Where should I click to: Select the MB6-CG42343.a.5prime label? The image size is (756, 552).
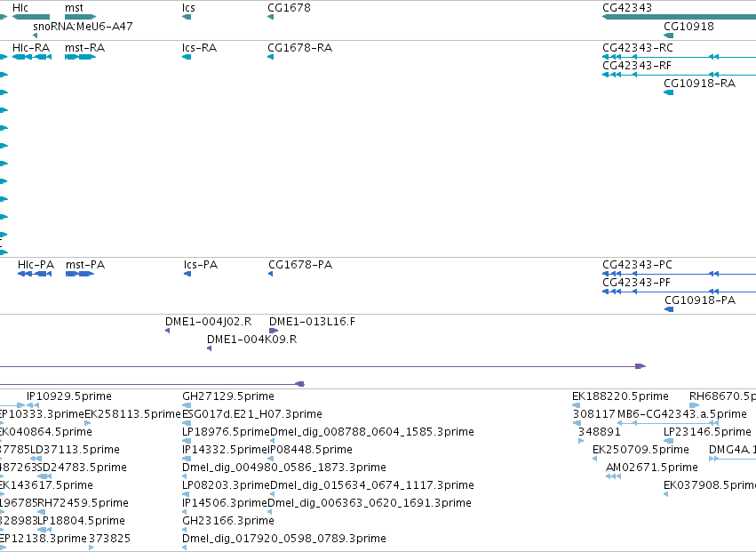pos(681,414)
